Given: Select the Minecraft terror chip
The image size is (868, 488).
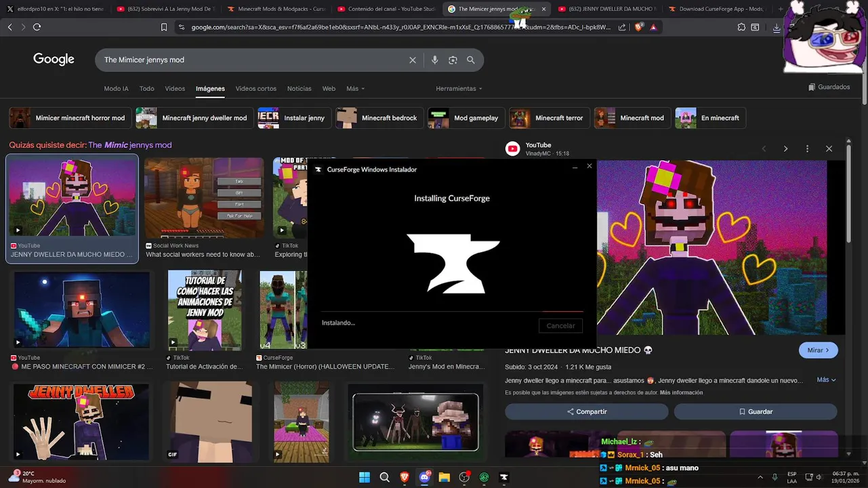Looking at the screenshot, I should tap(550, 118).
